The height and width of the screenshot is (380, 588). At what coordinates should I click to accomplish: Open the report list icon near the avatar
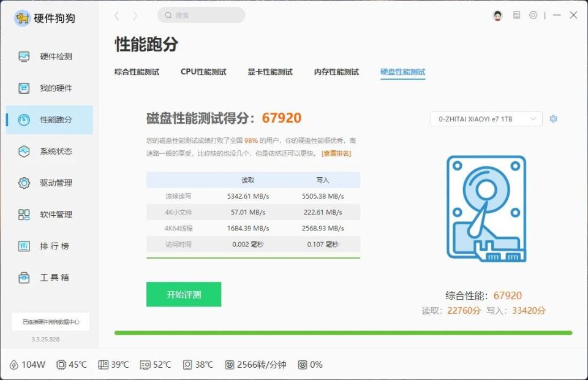point(516,15)
